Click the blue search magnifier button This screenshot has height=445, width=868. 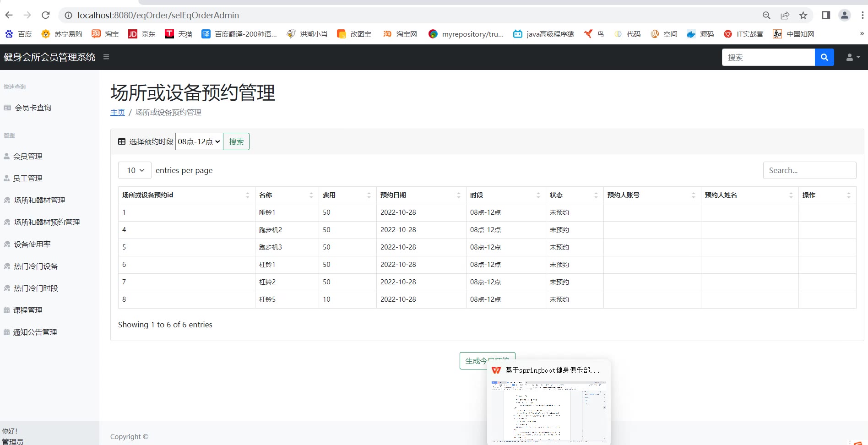pyautogui.click(x=824, y=57)
